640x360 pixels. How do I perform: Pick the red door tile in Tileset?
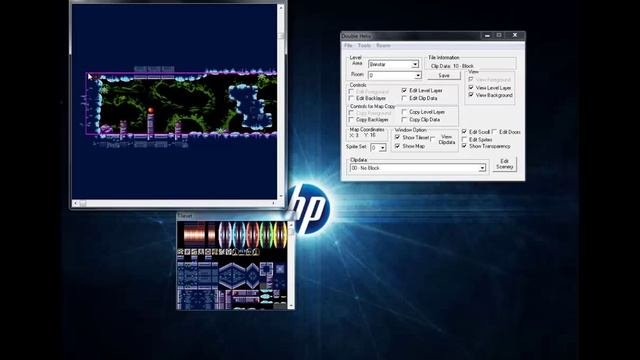pos(253,235)
